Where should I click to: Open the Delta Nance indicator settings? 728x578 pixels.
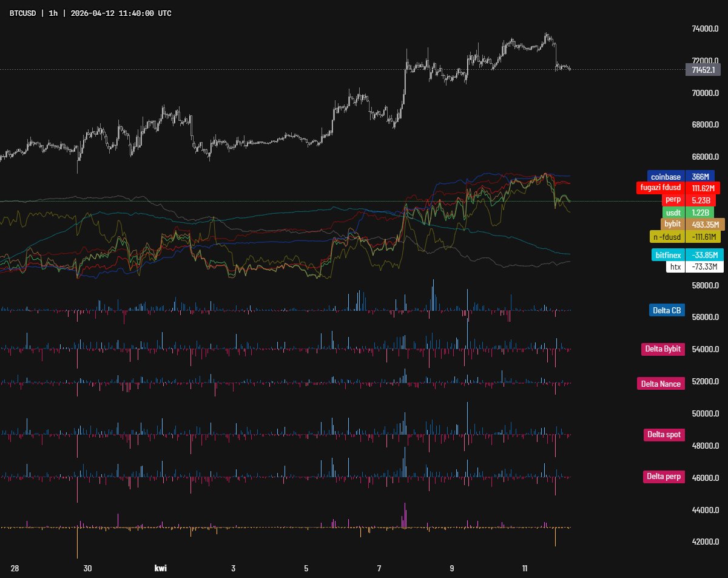coord(661,383)
